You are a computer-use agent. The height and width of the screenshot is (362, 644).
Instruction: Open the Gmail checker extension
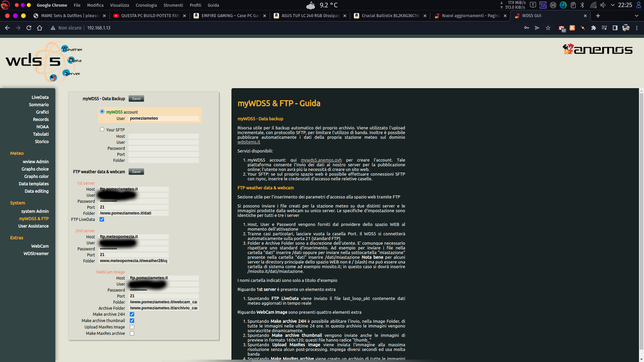561,28
